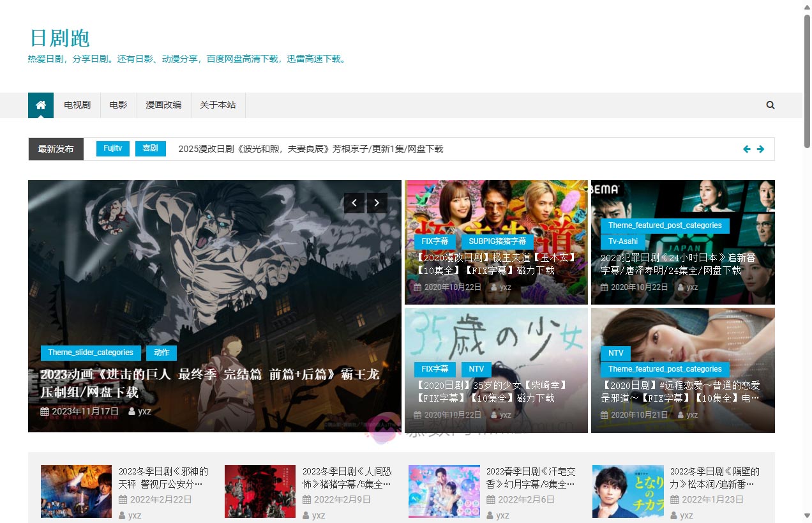Open the 电视剧 menu item

click(77, 105)
